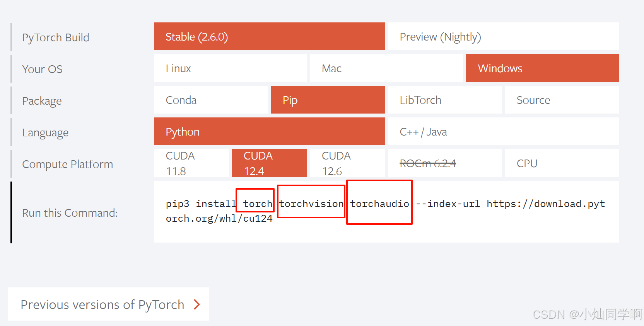644x326 pixels.
Task: Choose Source package option
Action: coord(562,100)
